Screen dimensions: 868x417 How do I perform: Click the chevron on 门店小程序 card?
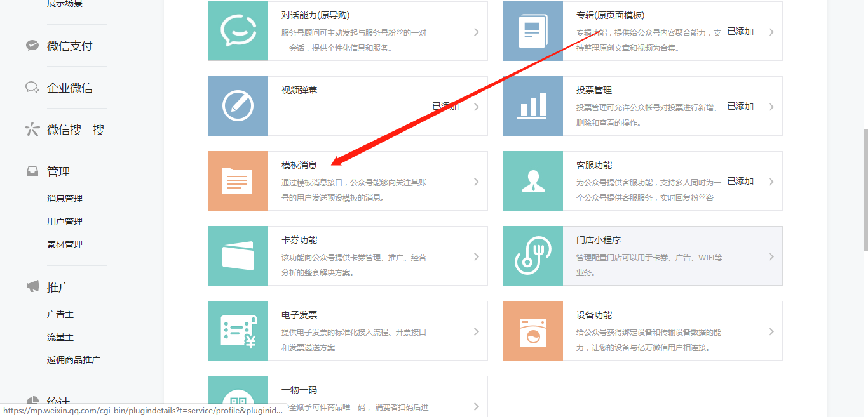tap(771, 256)
